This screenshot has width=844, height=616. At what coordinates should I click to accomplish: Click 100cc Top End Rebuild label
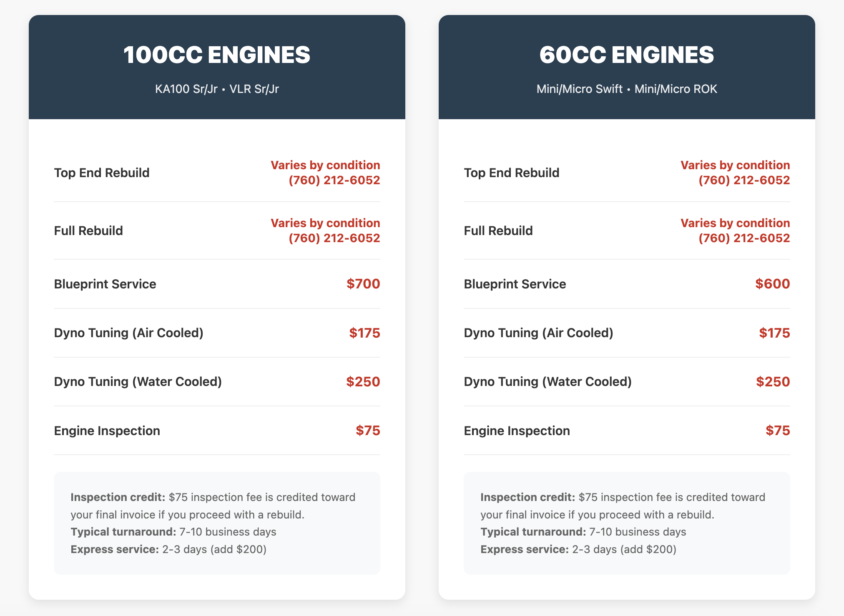click(x=102, y=173)
